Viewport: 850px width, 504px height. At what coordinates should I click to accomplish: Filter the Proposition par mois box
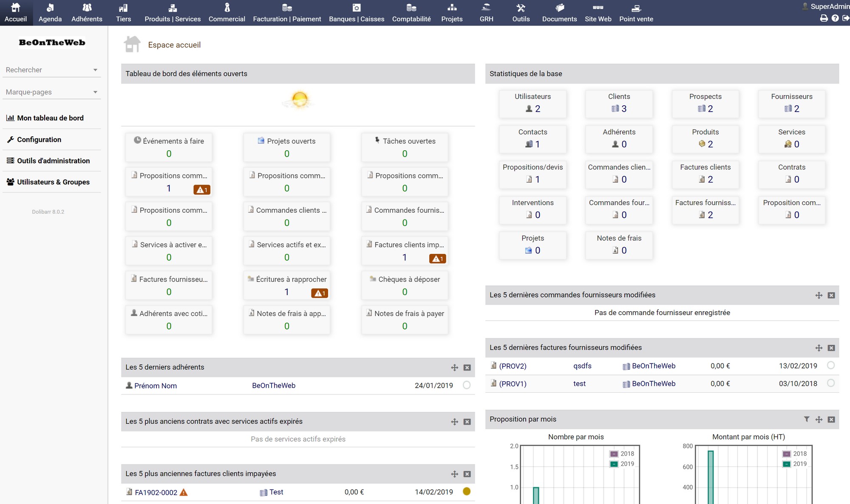[x=807, y=420]
